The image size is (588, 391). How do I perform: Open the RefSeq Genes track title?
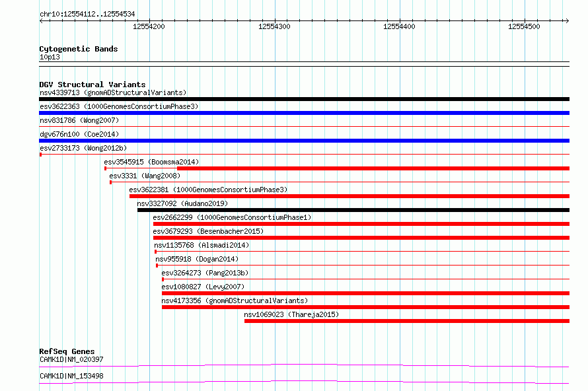(x=67, y=351)
